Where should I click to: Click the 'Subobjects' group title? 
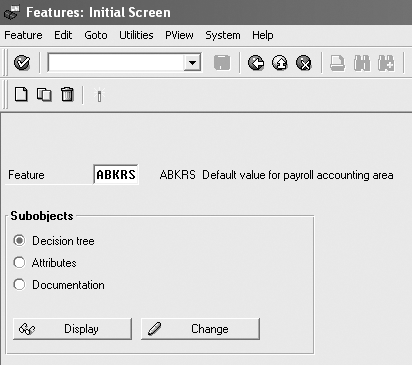42,216
